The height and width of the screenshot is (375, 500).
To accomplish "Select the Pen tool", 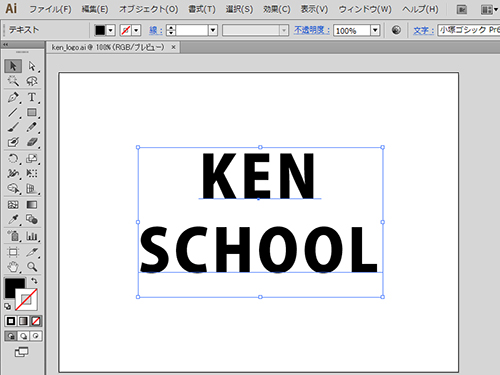I will [13, 97].
